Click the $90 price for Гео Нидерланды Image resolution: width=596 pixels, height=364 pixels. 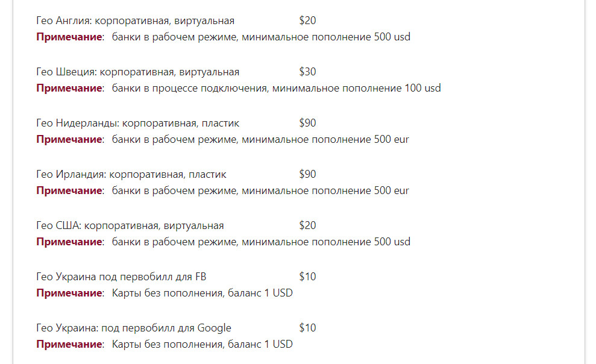click(x=307, y=124)
